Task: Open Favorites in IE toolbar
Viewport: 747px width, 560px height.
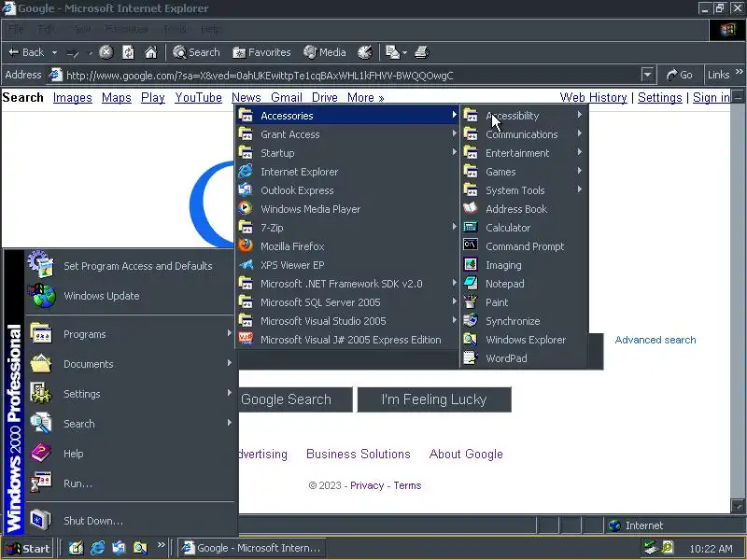Action: pos(261,52)
